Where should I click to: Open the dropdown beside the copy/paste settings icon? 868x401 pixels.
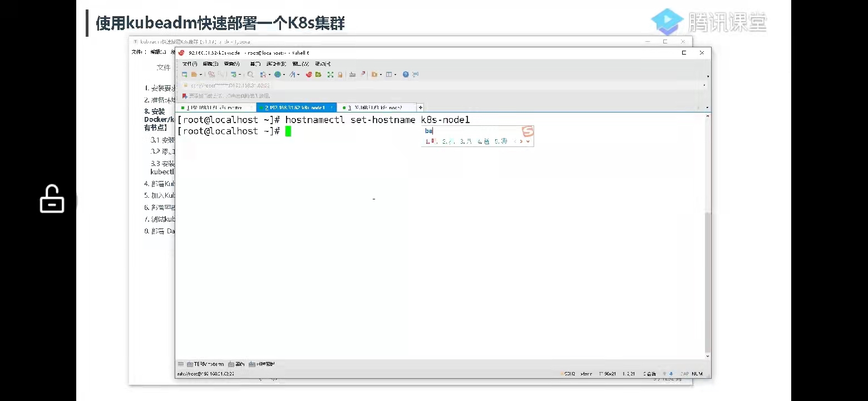point(269,75)
